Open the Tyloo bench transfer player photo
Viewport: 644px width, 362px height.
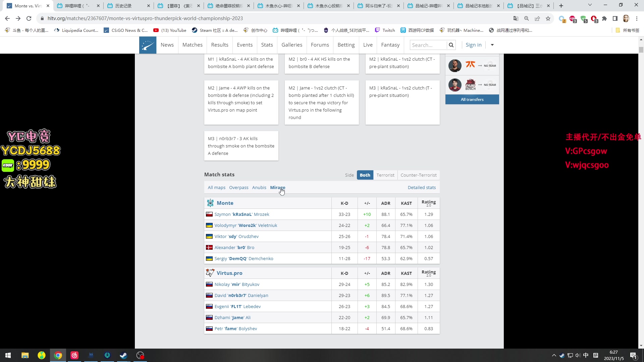[455, 85]
